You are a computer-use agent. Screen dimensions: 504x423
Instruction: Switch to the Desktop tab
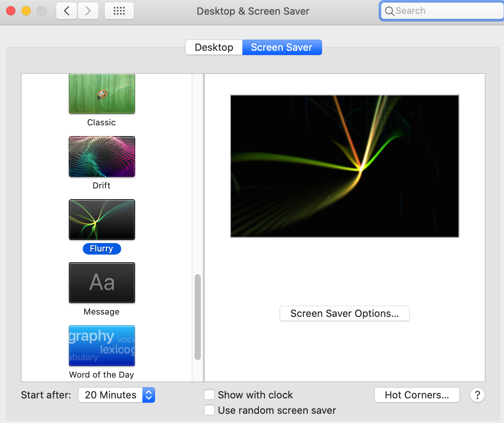[214, 47]
